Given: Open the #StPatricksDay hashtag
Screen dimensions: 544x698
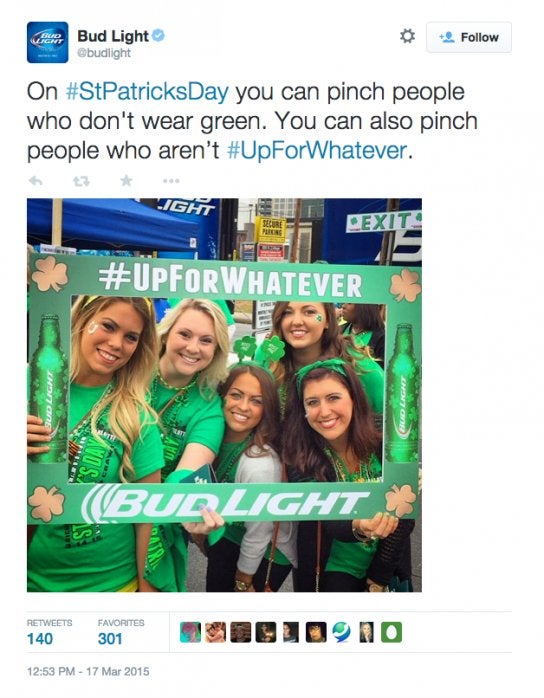Looking at the screenshot, I should pyautogui.click(x=147, y=92).
